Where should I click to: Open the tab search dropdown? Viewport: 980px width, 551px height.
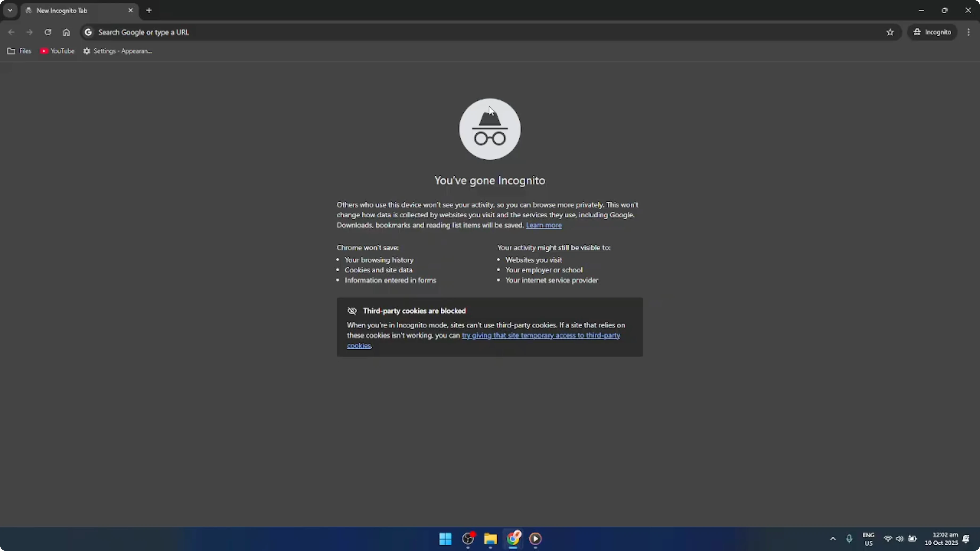click(x=10, y=10)
